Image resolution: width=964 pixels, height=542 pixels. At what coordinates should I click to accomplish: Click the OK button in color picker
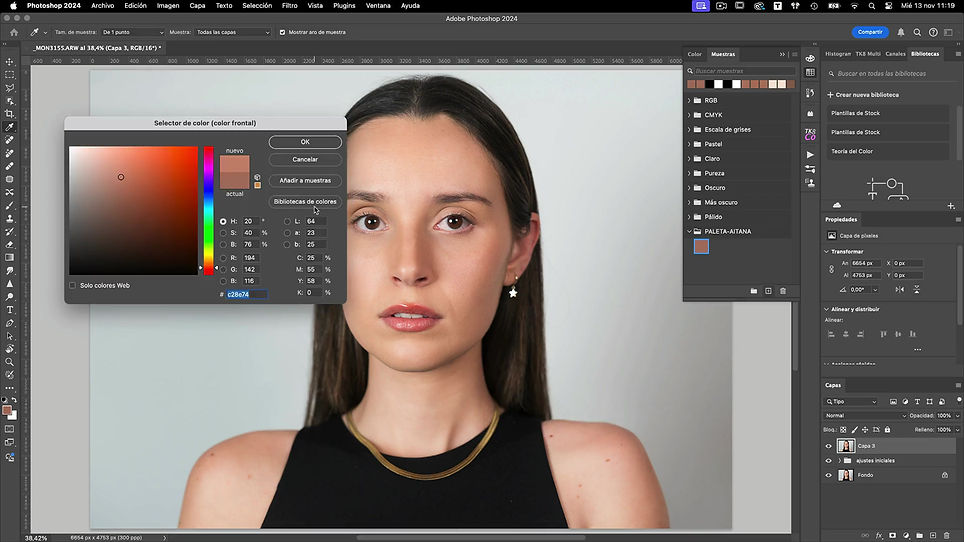pos(305,142)
